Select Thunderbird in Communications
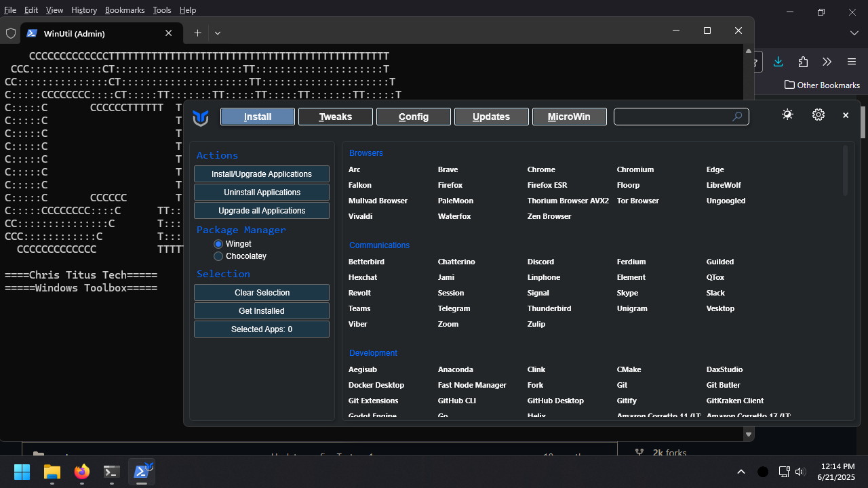868x488 pixels. (549, 308)
